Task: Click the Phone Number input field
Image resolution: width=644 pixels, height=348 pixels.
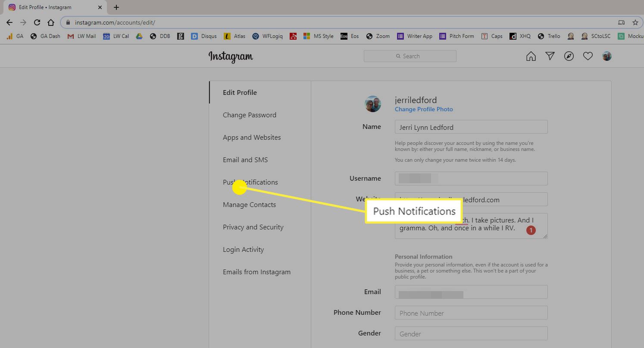Action: pos(471,313)
